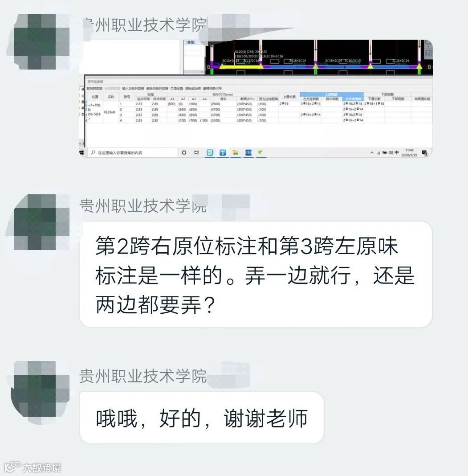Click 调换起始跨 toolbar button
468x476 pixels.
coord(193,88)
